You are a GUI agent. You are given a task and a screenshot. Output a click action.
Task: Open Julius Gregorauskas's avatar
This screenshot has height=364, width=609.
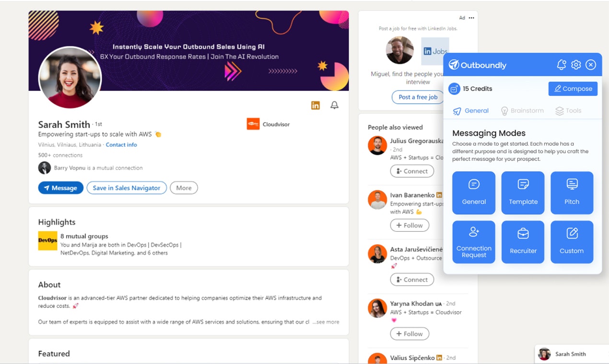tap(377, 146)
